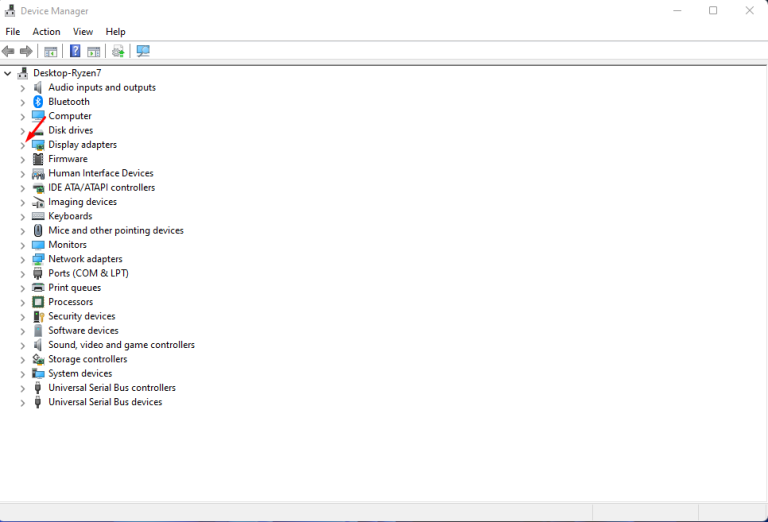768x522 pixels.
Task: Select Universal Serial Bus devices label
Action: pos(105,402)
